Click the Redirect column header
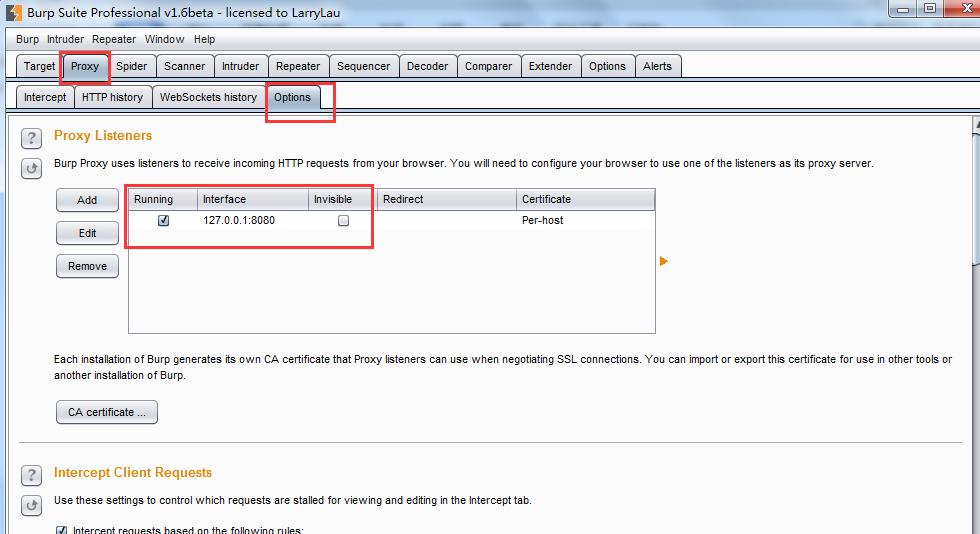 [x=447, y=199]
